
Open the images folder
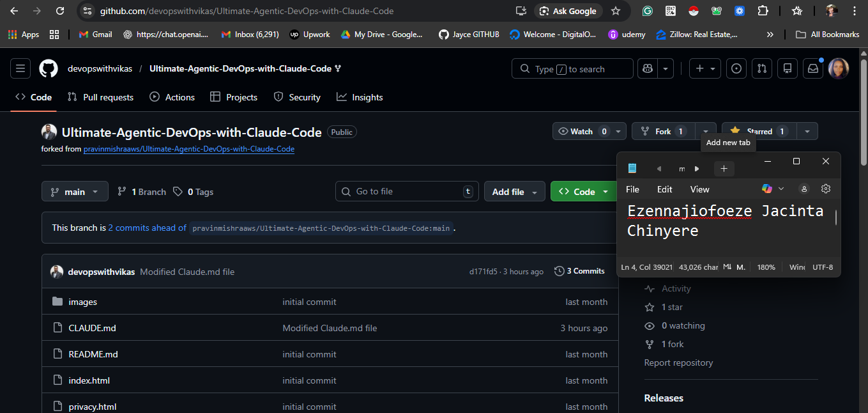(x=82, y=302)
